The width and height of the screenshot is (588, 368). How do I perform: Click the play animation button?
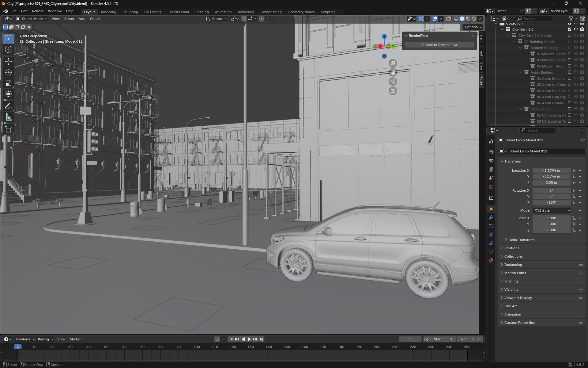point(249,339)
